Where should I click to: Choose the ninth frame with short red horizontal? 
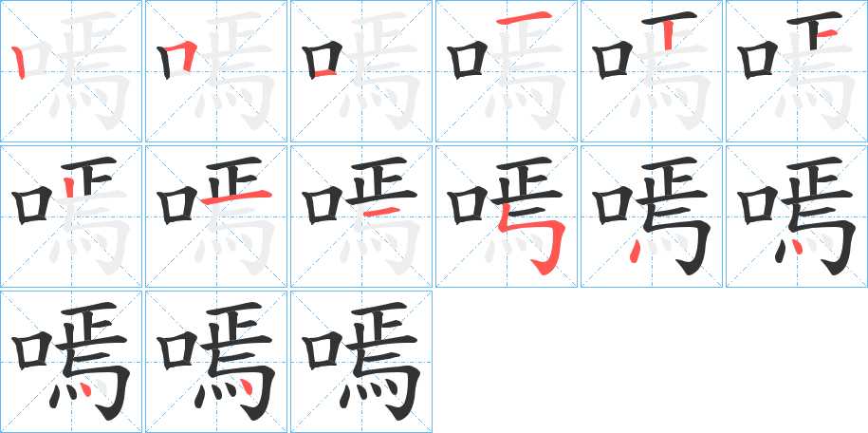(x=361, y=216)
